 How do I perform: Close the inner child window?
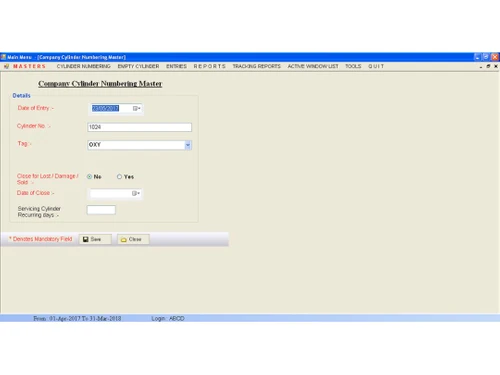click(x=496, y=66)
